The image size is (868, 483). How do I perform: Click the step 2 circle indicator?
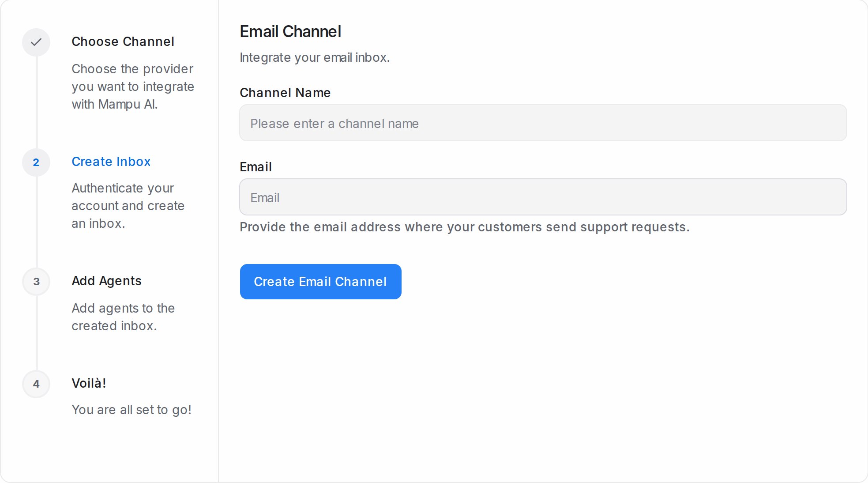click(36, 162)
